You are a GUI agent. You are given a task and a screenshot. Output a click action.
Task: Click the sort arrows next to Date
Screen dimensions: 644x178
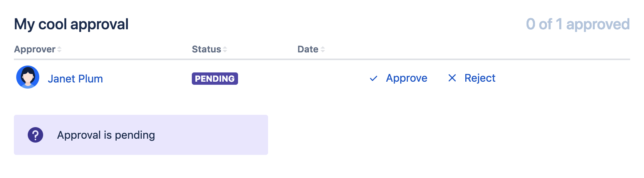tap(323, 49)
